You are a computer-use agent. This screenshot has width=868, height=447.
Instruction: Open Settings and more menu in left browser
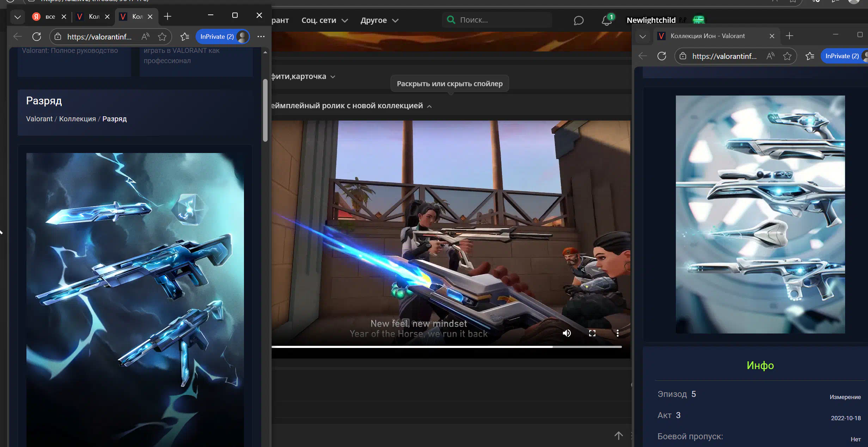pos(261,37)
